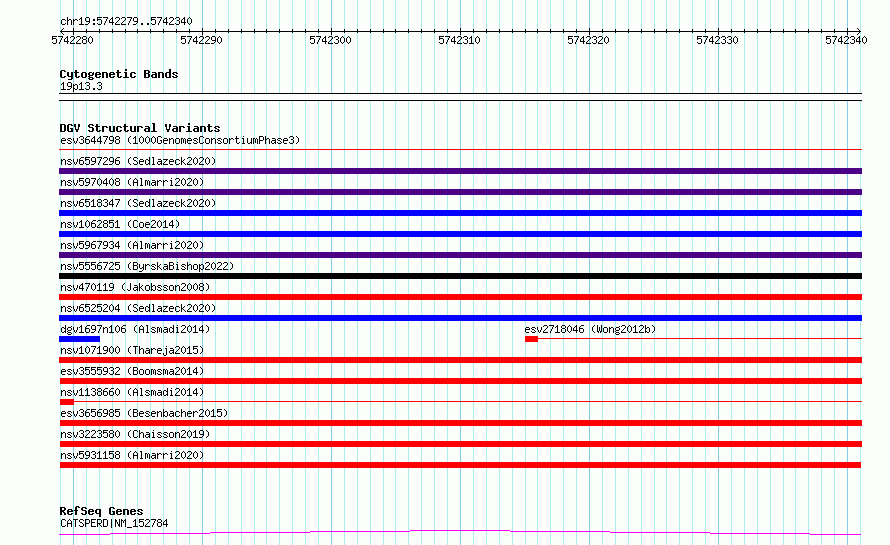Viewport: 890px width, 545px height.
Task: Open nsv1138660 (Alsmadi2014) variant label
Action: coord(132,392)
